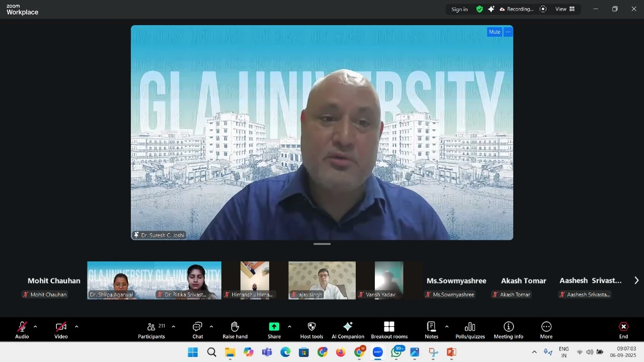The height and width of the screenshot is (362, 644).
Task: Open File Explorer from the taskbar
Action: pyautogui.click(x=230, y=352)
